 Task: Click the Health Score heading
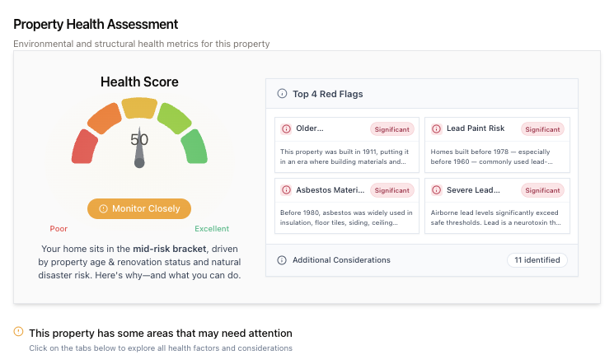click(x=139, y=82)
